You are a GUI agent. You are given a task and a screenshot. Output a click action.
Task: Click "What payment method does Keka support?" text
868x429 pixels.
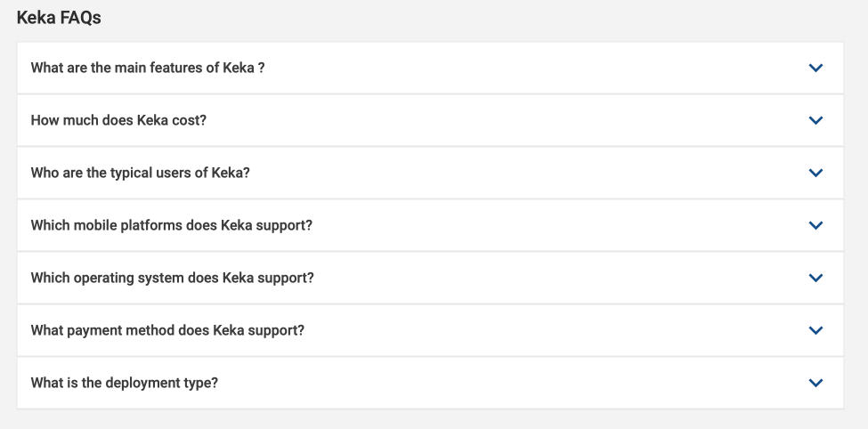(167, 330)
